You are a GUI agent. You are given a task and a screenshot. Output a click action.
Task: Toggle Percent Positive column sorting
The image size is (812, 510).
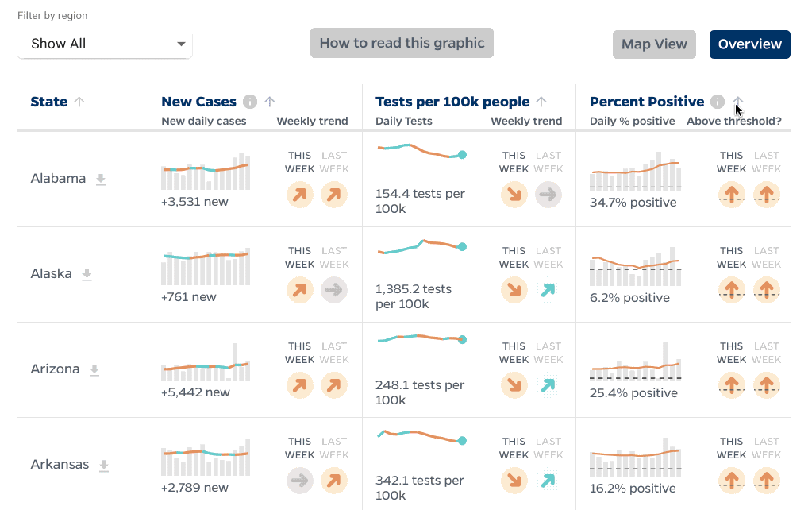(x=737, y=102)
